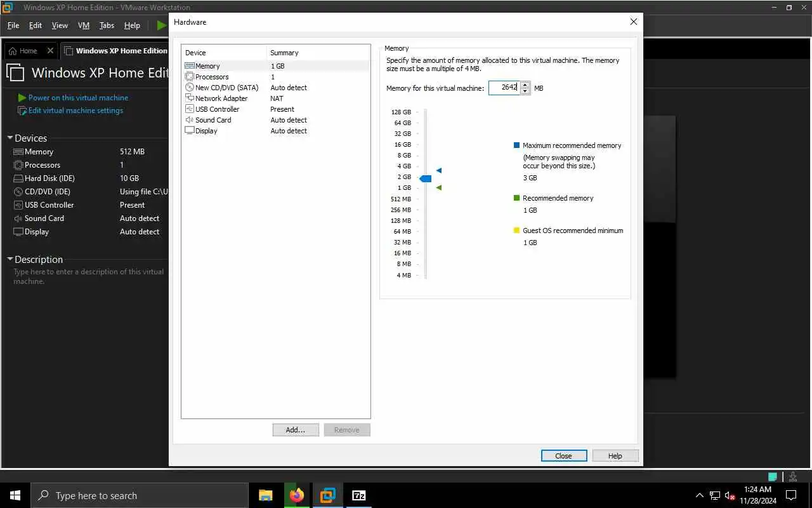The image size is (812, 508).
Task: Click the memory value input field
Action: [x=504, y=88]
